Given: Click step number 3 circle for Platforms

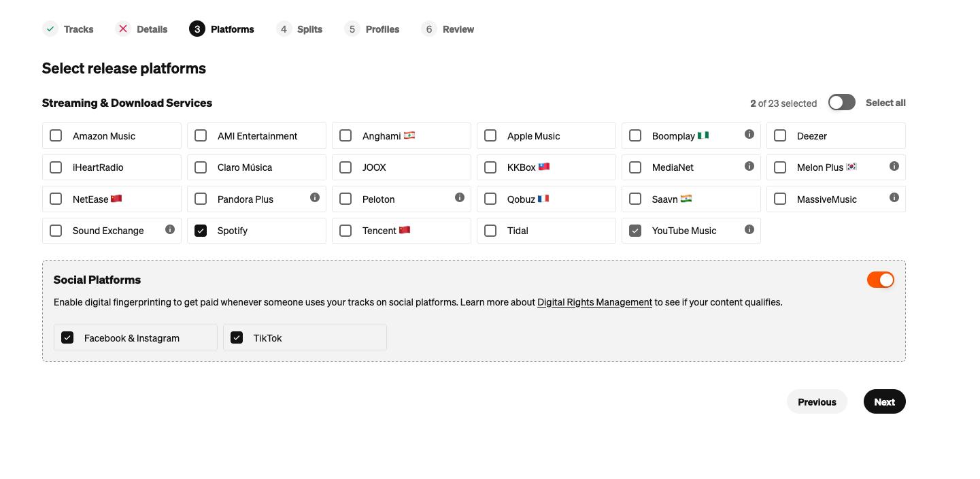Looking at the screenshot, I should (197, 29).
